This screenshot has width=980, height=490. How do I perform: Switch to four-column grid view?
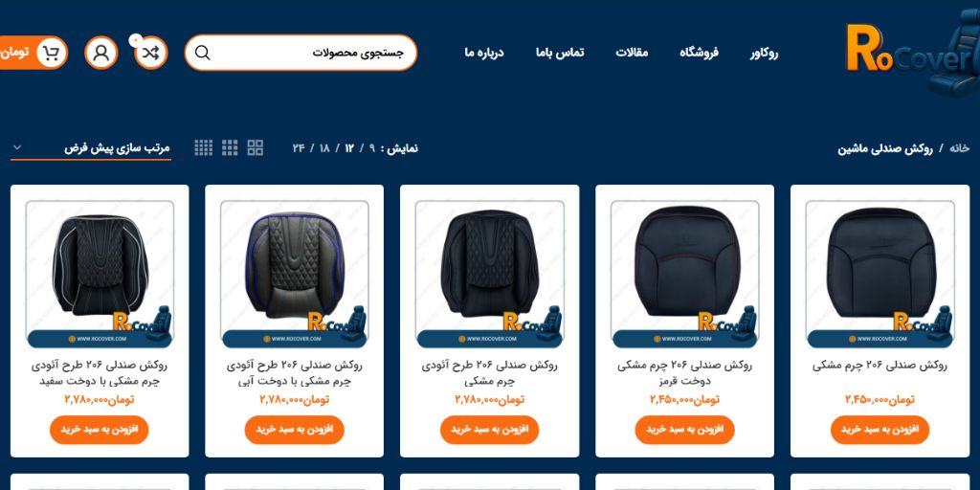click(204, 148)
